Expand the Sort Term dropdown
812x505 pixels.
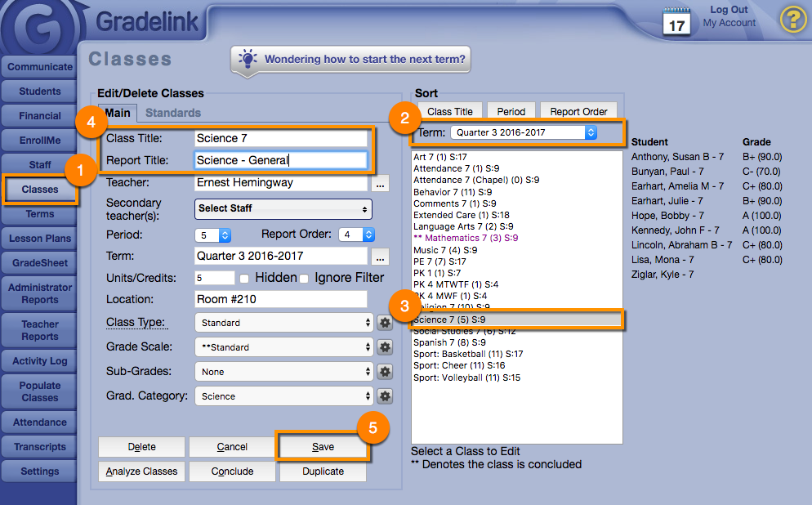coord(524,132)
